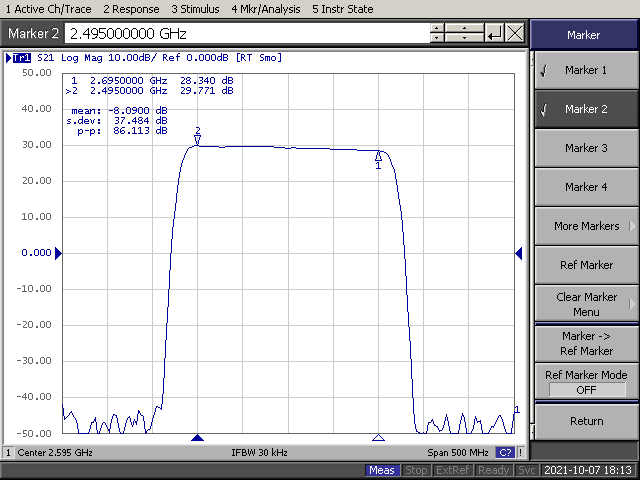Click the Tr1 trace label
Screen dimensions: 640x480
click(20, 58)
